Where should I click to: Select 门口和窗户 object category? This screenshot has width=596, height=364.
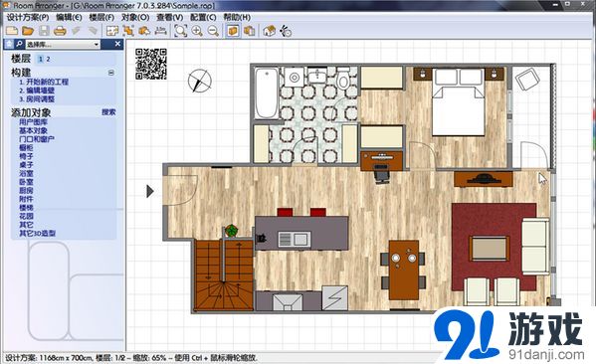37,139
